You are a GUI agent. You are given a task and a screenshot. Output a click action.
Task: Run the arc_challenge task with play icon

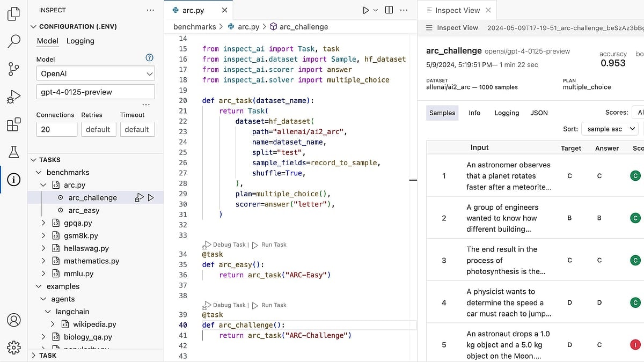(x=151, y=198)
